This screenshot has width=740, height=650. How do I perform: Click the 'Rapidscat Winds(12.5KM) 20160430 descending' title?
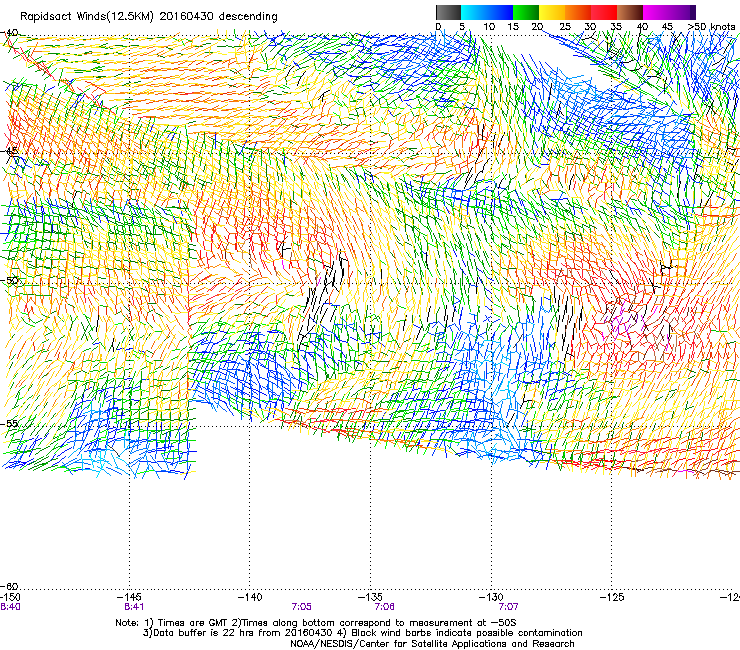point(149,17)
